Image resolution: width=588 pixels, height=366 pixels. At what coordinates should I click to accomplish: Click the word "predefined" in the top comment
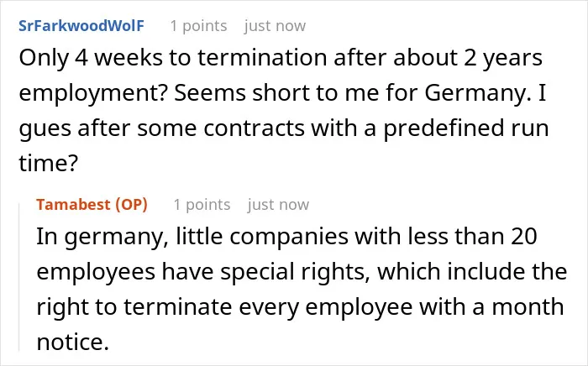[x=442, y=128]
